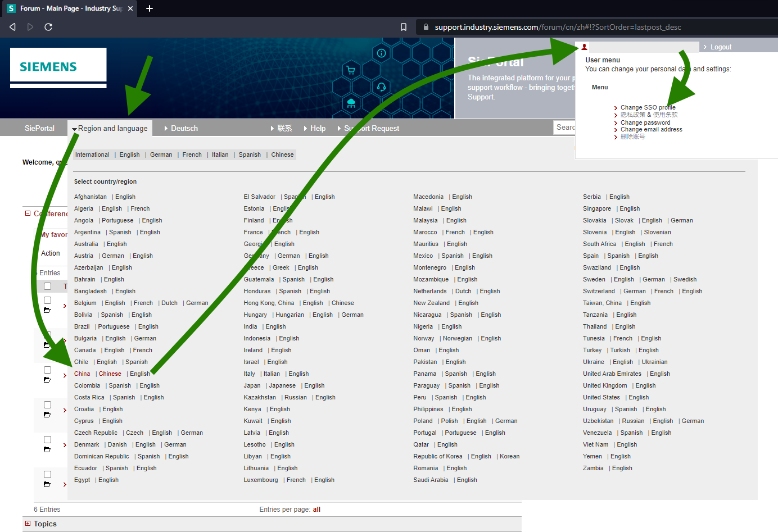Check the last entry row checkbox
This screenshot has width=778, height=532.
(48, 475)
